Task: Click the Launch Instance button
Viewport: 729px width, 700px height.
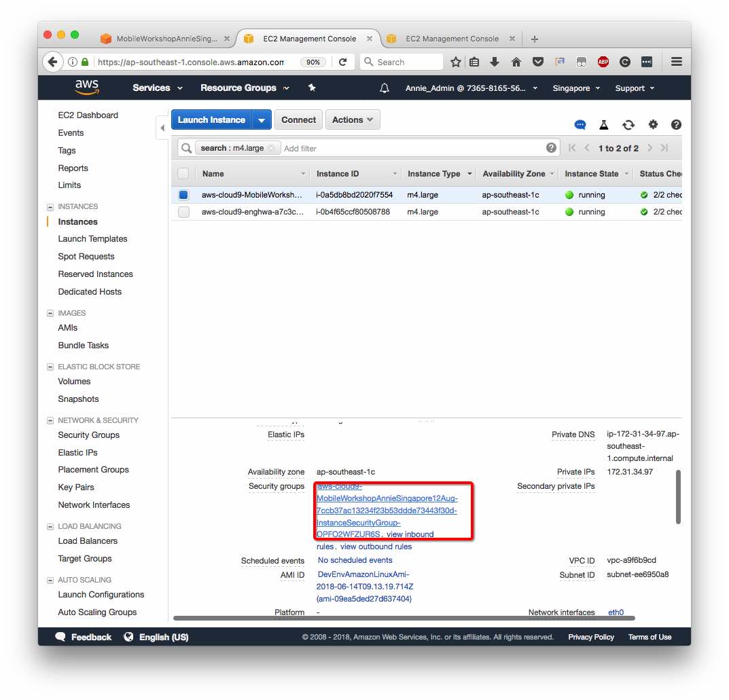Action: (211, 120)
